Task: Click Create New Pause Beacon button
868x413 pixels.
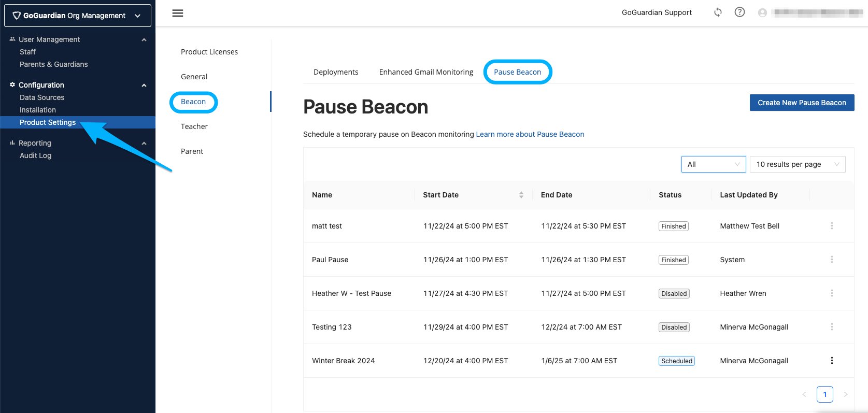Action: [x=802, y=103]
